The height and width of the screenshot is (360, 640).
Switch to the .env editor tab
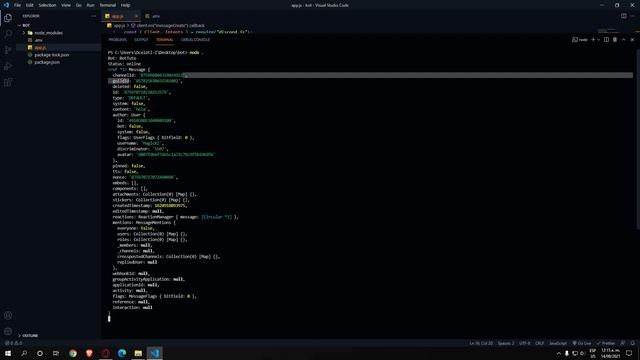(x=153, y=16)
